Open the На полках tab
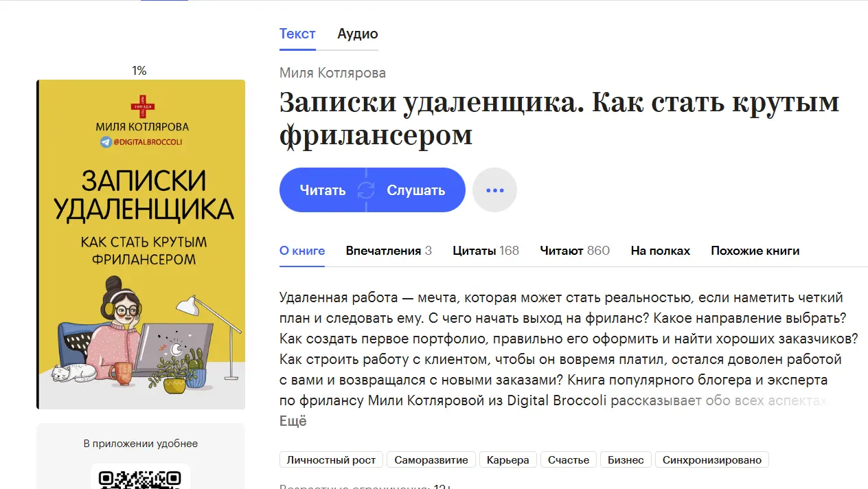 pyautogui.click(x=661, y=251)
